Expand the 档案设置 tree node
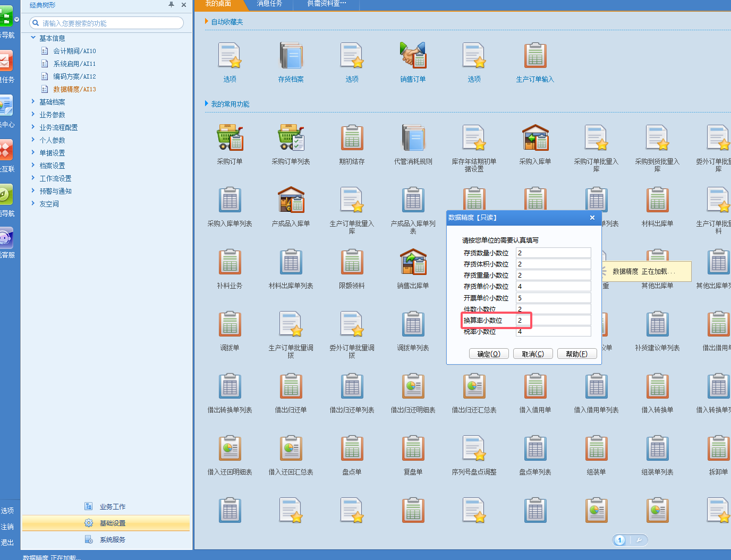 click(33, 165)
